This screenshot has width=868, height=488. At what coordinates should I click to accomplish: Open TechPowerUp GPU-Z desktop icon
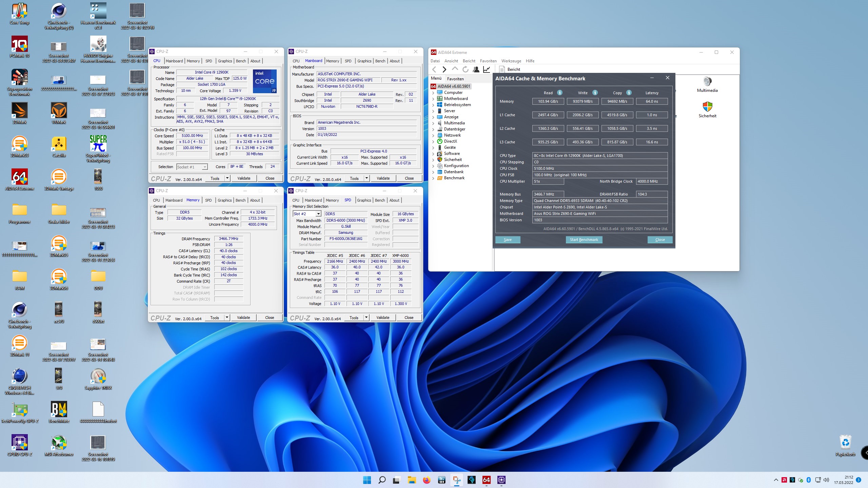(20, 412)
